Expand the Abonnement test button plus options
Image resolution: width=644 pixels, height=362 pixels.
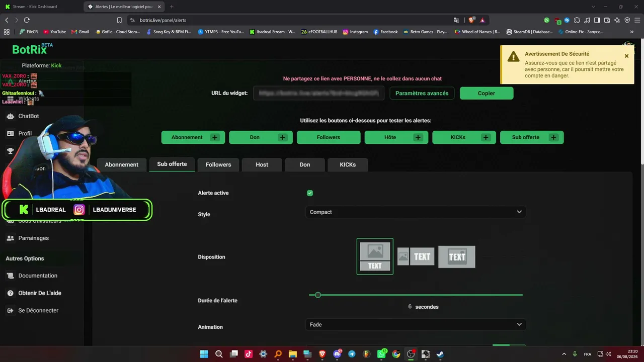215,137
